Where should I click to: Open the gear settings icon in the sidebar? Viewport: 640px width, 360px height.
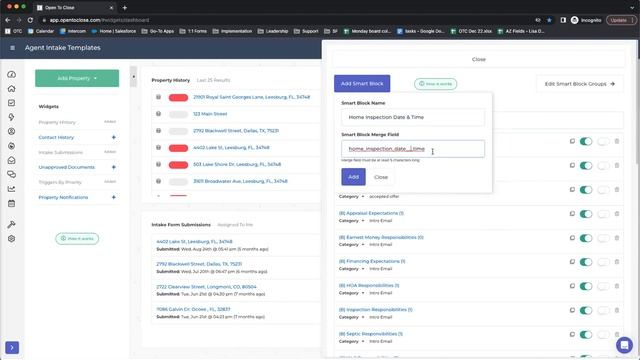(x=11, y=239)
